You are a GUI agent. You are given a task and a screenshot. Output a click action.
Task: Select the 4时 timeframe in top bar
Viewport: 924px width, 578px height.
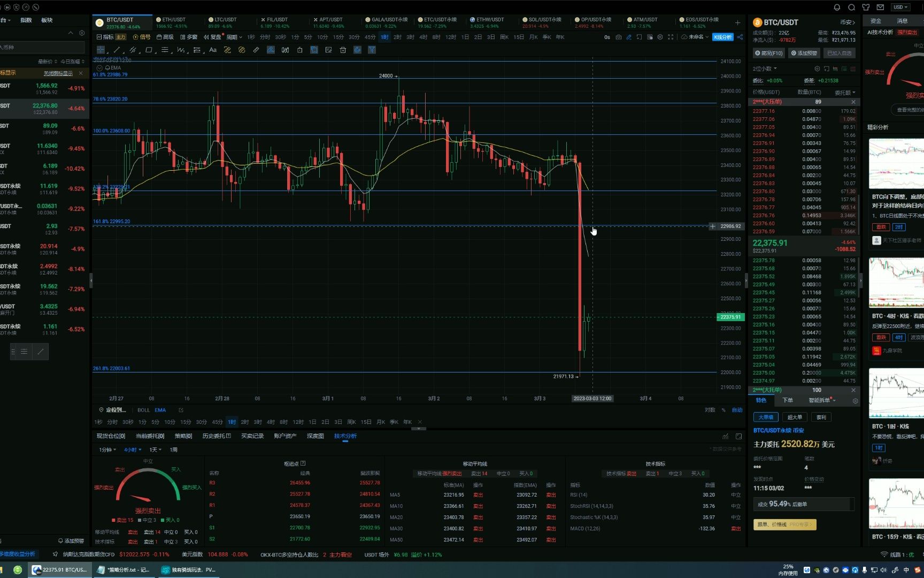(x=423, y=37)
